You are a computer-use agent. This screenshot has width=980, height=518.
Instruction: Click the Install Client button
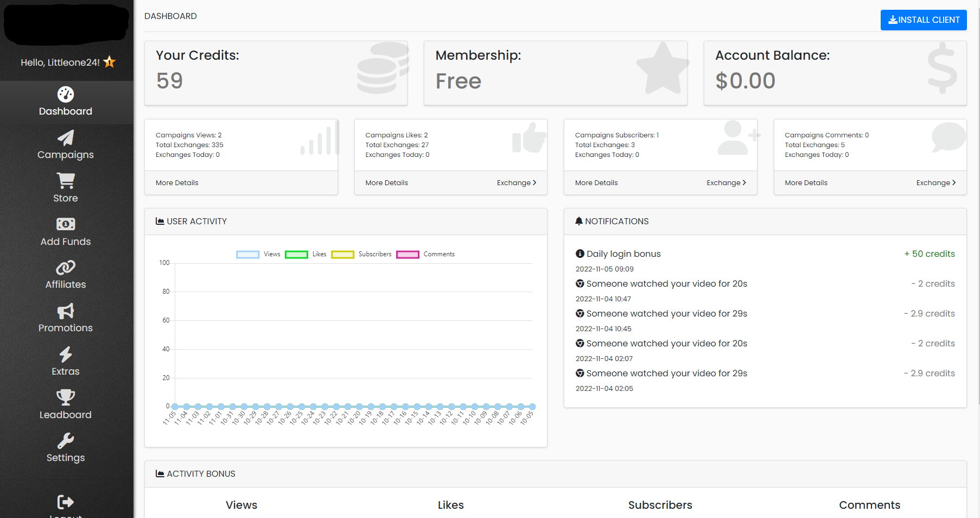point(924,20)
